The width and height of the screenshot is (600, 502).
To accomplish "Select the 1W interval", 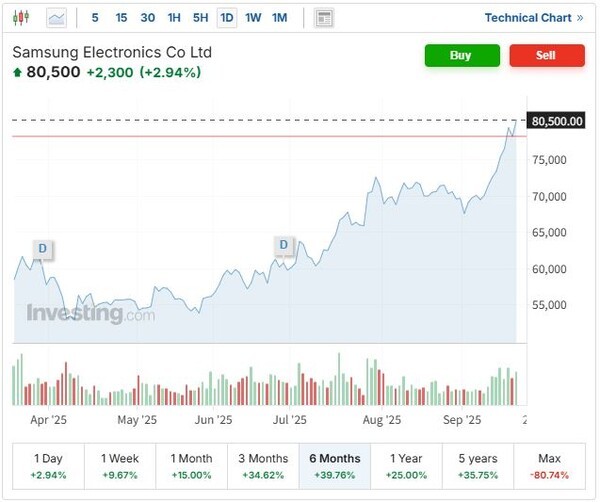I will coord(253,18).
